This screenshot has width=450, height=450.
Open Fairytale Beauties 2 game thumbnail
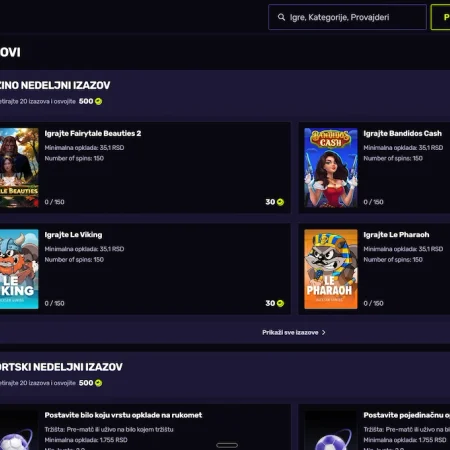tap(19, 168)
